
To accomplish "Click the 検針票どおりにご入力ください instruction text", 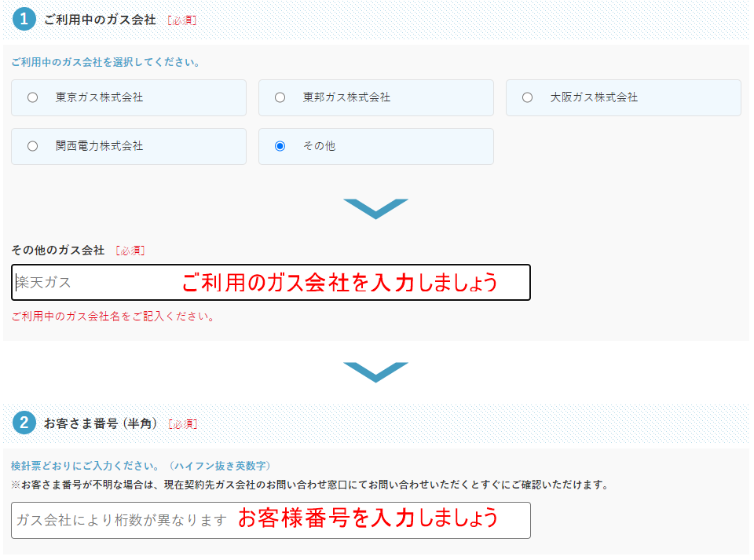I will pos(141,466).
